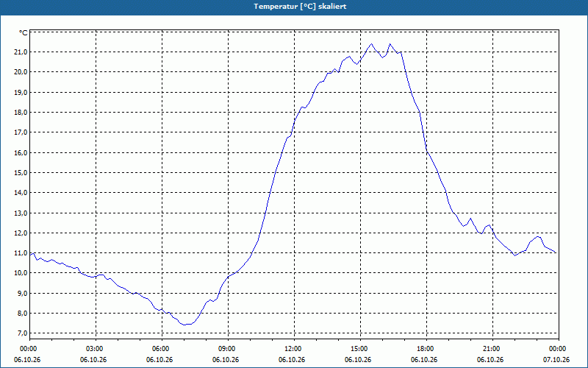Click the title 'Temperatur [°C] skaliert'
Image resolution: width=588 pixels, height=368 pixels.
point(300,7)
